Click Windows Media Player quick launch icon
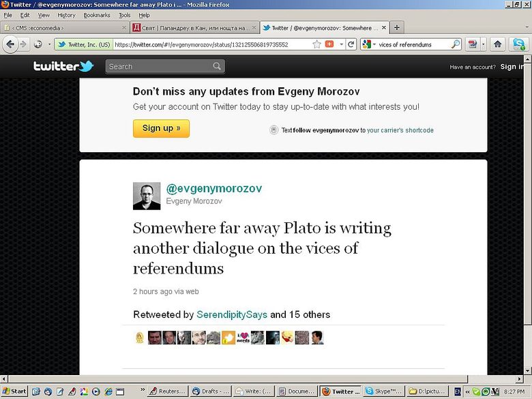 coord(96,391)
